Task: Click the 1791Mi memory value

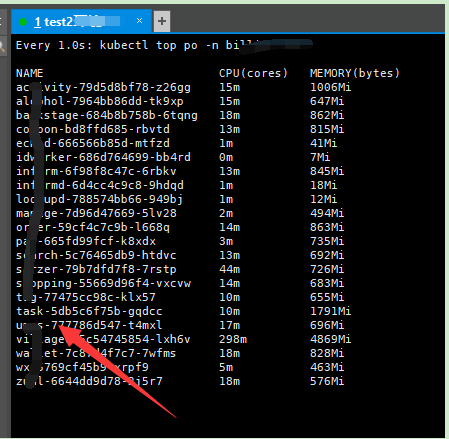Action: pyautogui.click(x=330, y=311)
